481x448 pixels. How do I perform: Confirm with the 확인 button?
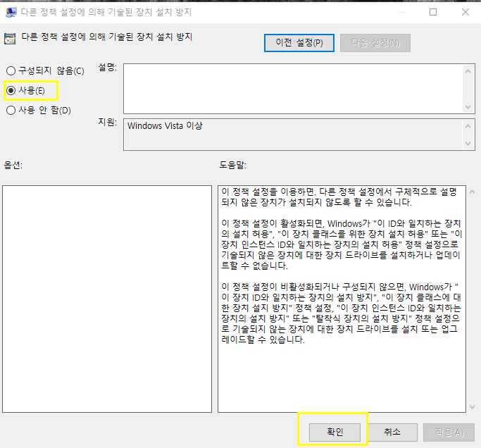(335, 432)
